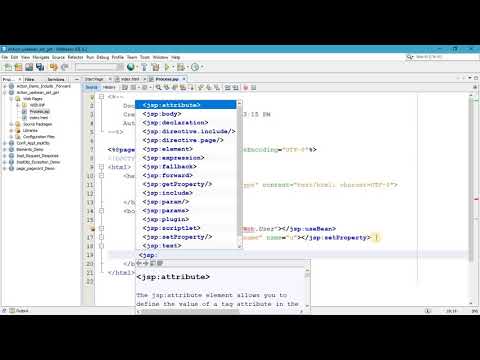This screenshot has height=360, width=480.
Task: Expand the Source Packages node
Action: tap(11, 124)
